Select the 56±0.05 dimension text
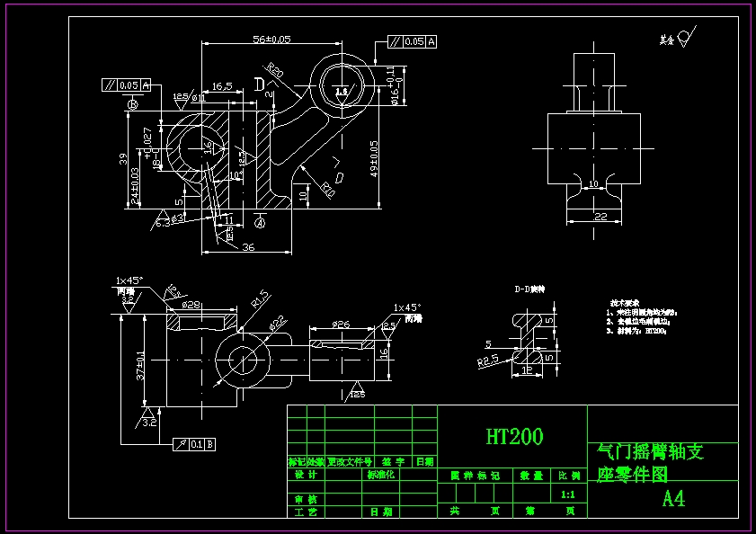 click(x=272, y=39)
